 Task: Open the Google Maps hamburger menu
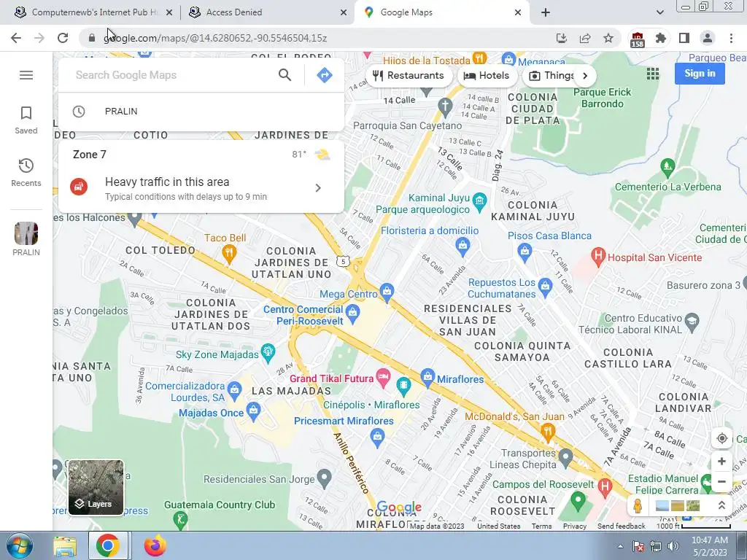(x=26, y=75)
